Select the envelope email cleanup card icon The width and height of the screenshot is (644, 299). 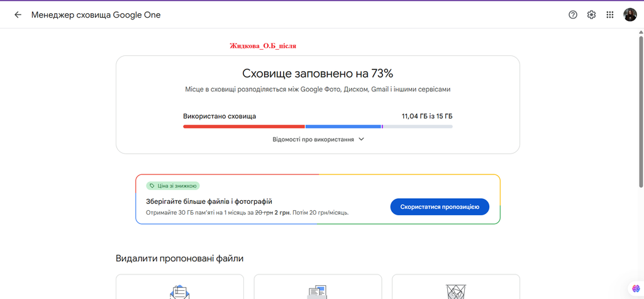coord(180,291)
